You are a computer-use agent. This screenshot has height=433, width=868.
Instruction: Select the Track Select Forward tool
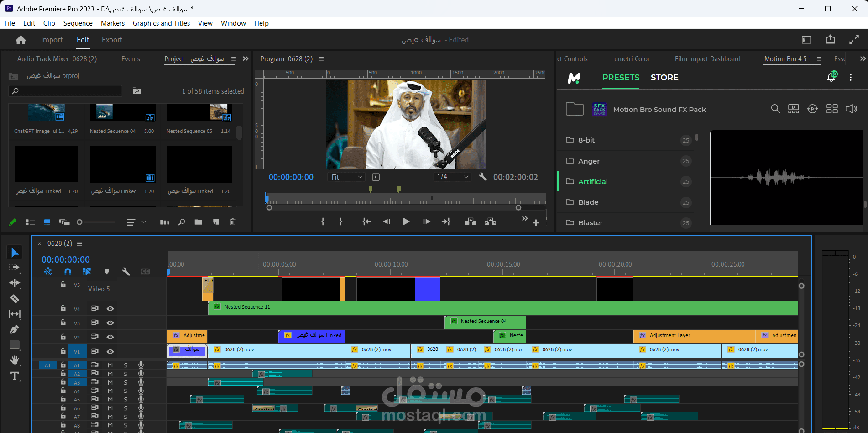[x=15, y=268]
